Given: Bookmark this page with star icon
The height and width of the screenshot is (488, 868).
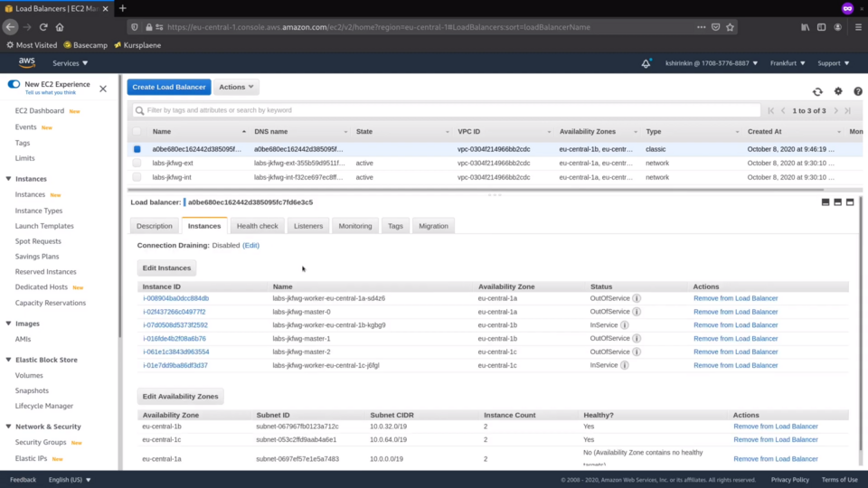Looking at the screenshot, I should click(731, 27).
